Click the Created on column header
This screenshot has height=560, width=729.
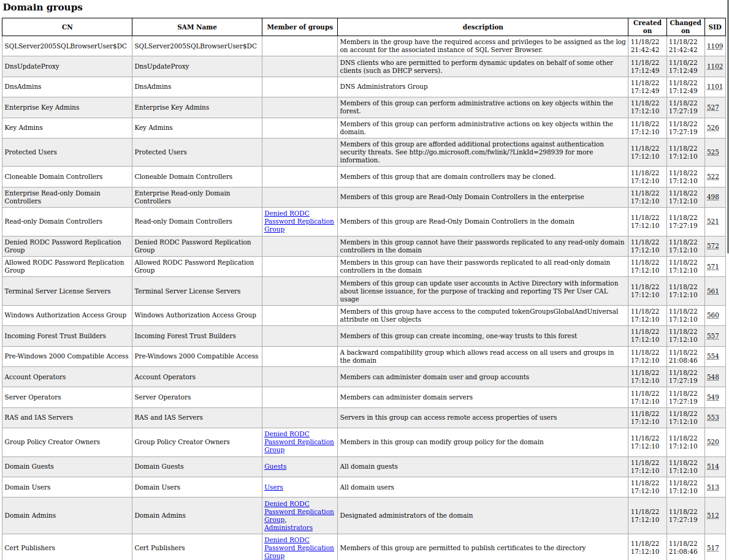[647, 27]
